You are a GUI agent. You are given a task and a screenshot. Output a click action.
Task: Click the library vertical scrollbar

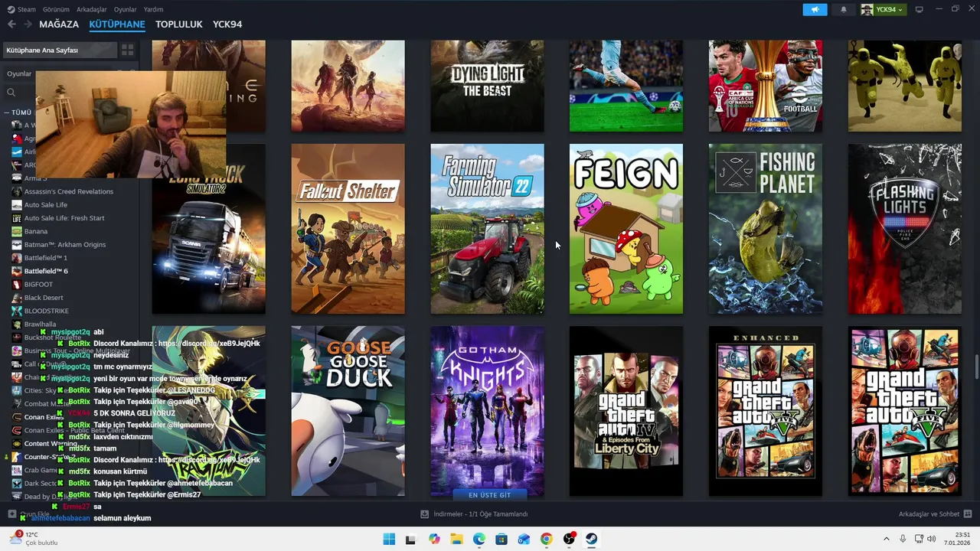[976, 366]
